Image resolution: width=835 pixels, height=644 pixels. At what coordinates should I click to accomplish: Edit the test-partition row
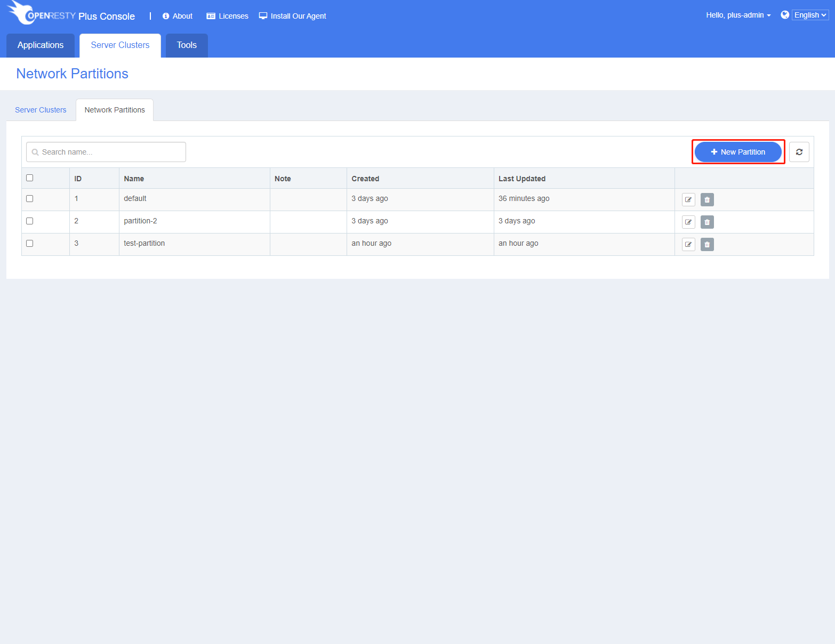[688, 245]
